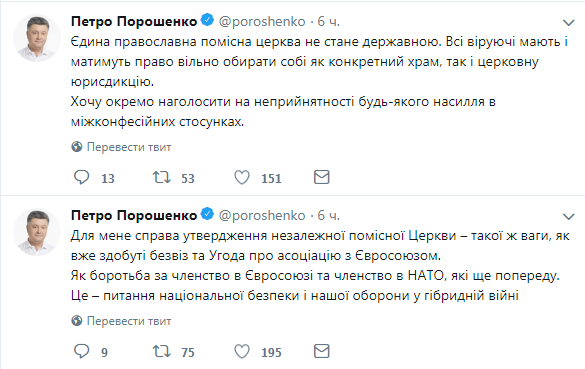Retweet the first tweet with 53 retweets
The height and width of the screenshot is (369, 585).
point(162,177)
